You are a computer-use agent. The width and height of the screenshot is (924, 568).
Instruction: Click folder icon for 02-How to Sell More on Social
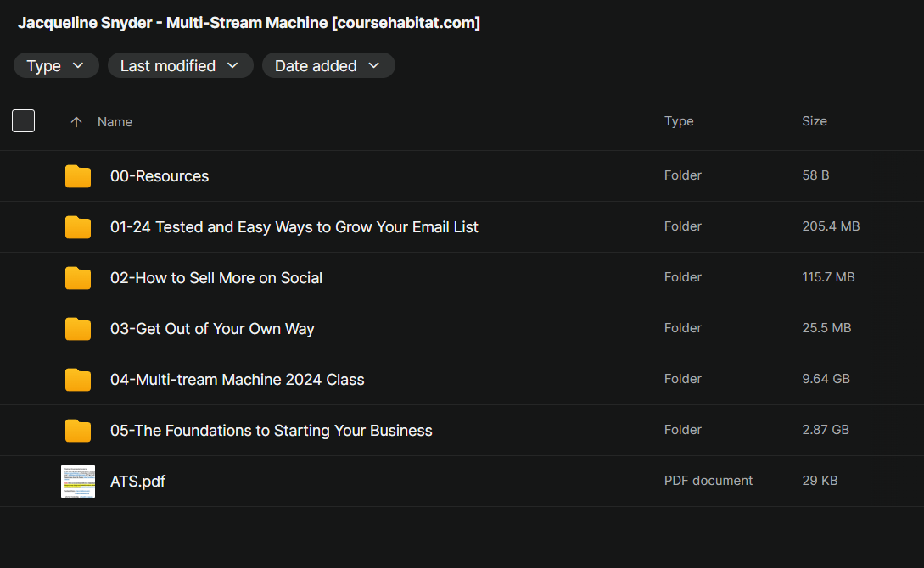click(78, 278)
